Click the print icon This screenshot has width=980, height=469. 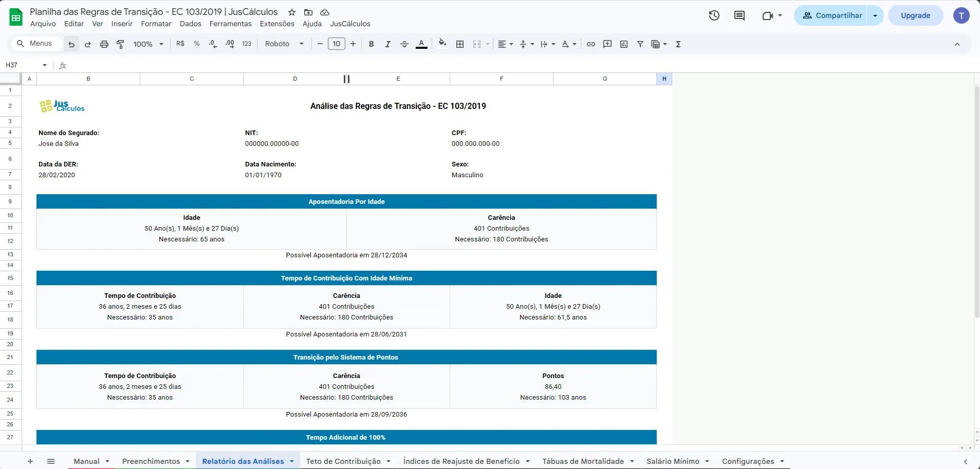(x=104, y=44)
